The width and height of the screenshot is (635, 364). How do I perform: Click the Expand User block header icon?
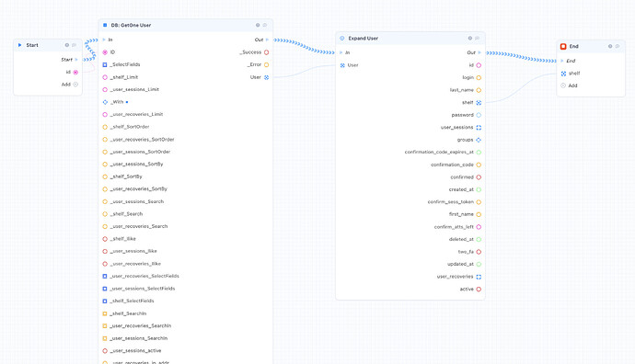point(342,38)
